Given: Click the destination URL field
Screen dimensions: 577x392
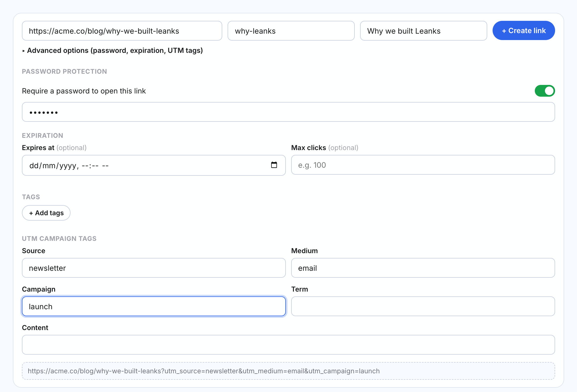Looking at the screenshot, I should pos(122,31).
